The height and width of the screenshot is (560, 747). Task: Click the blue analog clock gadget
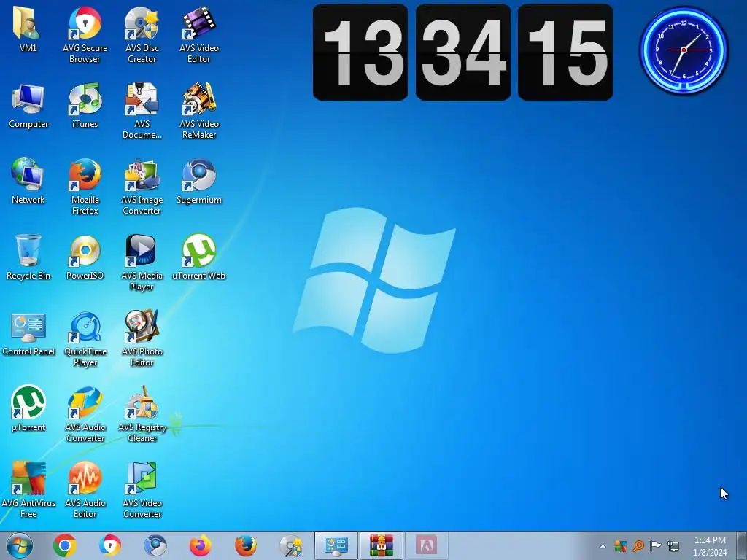point(684,50)
